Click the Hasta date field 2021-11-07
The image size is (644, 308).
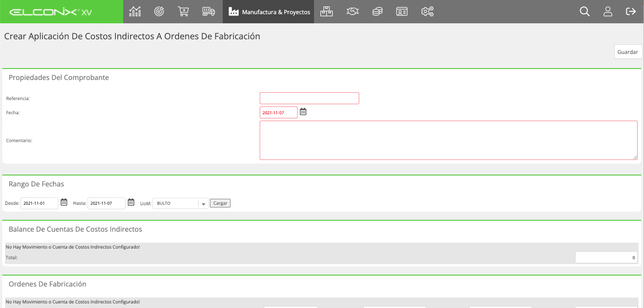(x=106, y=203)
